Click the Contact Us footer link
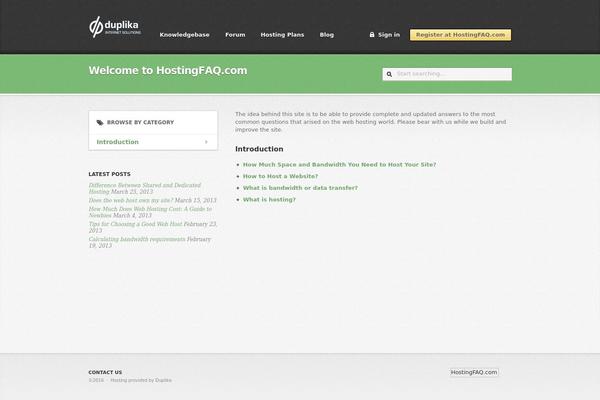600x400 pixels. (105, 372)
